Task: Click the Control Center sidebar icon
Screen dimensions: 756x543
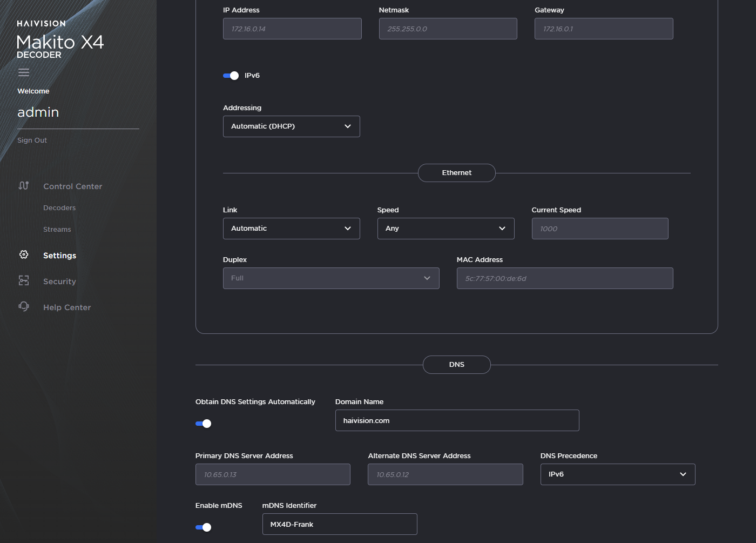Action: pos(23,185)
